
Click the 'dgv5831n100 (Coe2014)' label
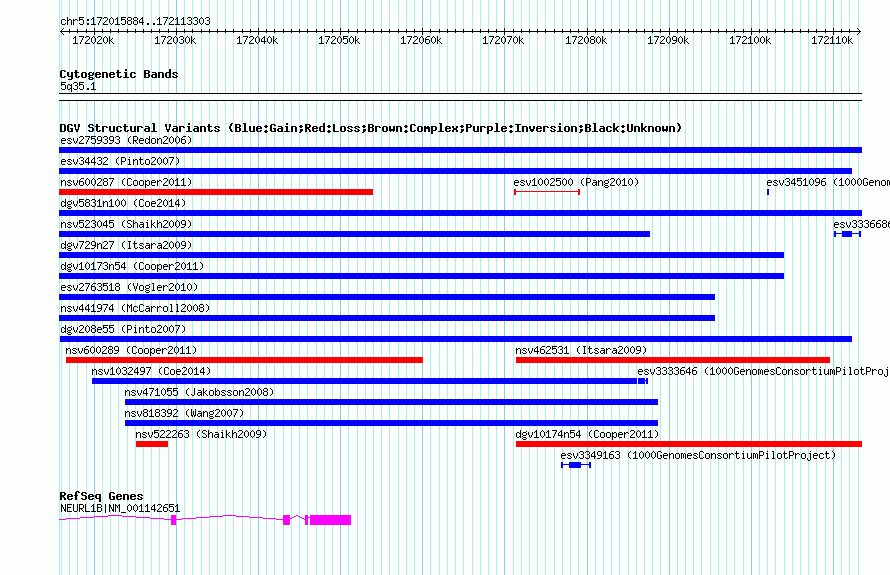pyautogui.click(x=123, y=203)
